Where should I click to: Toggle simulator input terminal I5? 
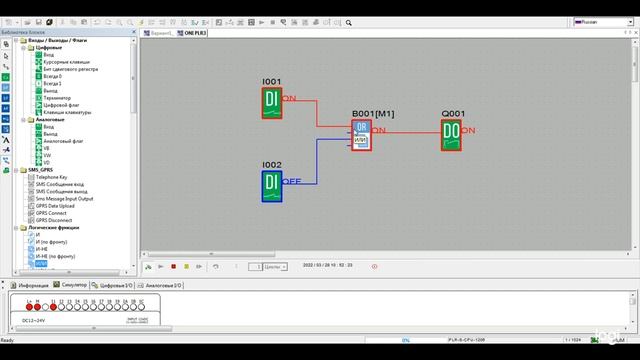[x=85, y=307]
